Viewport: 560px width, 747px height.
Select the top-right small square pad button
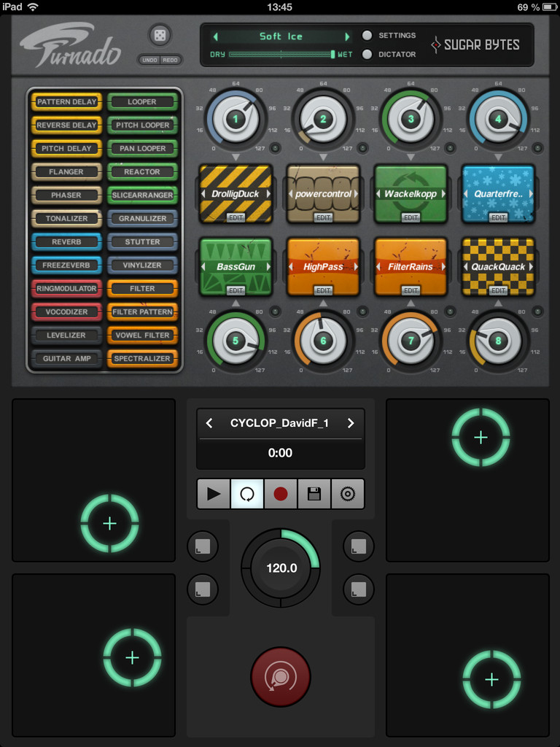pos(359,546)
